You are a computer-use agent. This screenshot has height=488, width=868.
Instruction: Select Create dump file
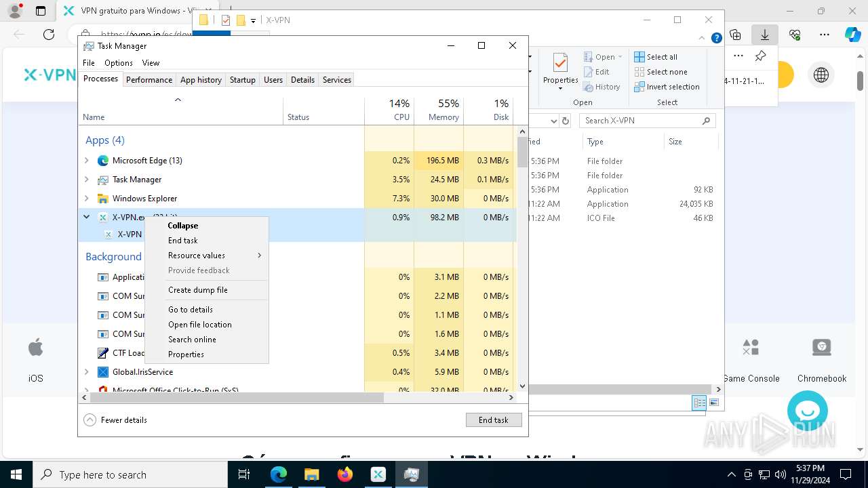[198, 290]
